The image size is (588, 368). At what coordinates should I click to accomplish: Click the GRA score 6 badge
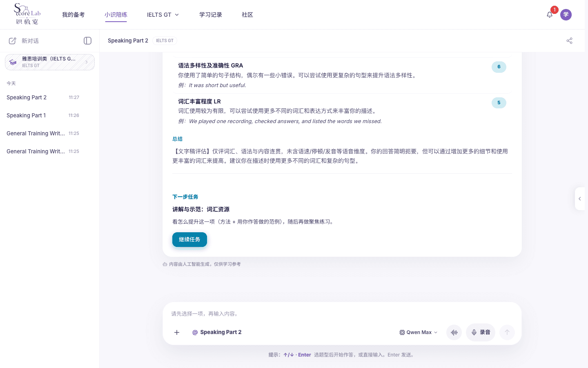[499, 67]
